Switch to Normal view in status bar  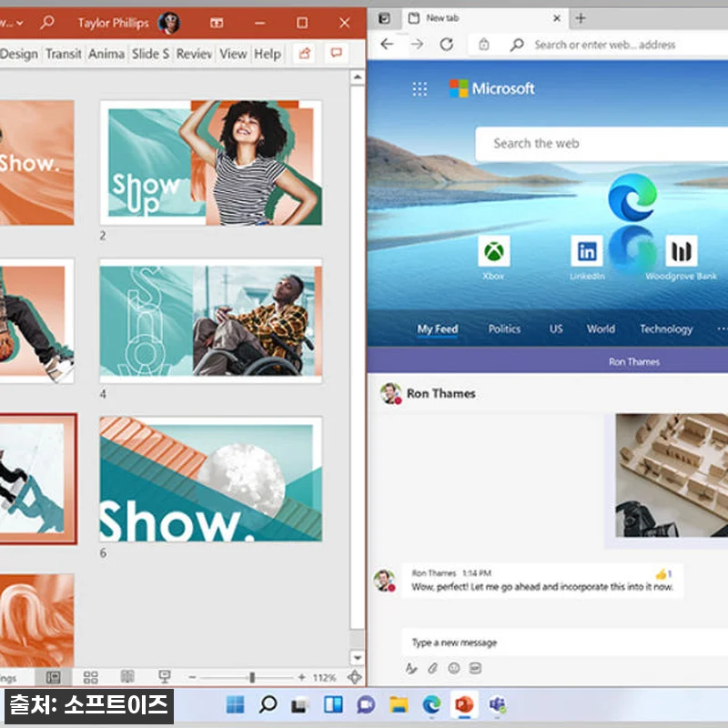(54, 677)
